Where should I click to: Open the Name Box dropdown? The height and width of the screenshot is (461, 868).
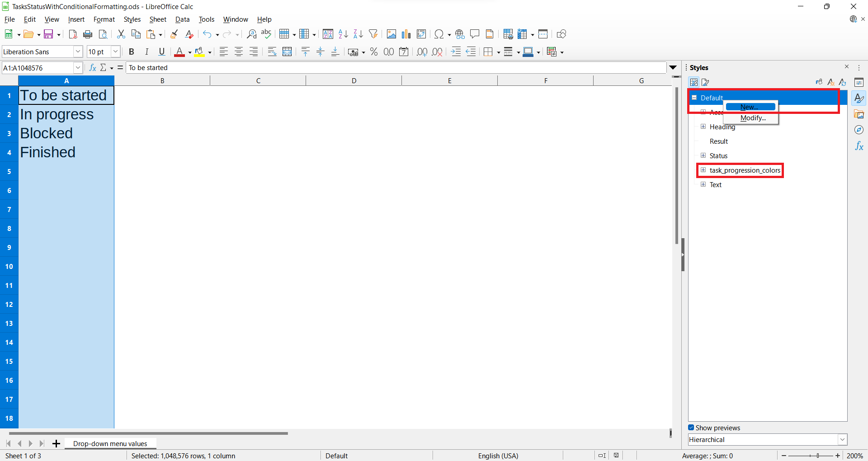[x=78, y=68]
